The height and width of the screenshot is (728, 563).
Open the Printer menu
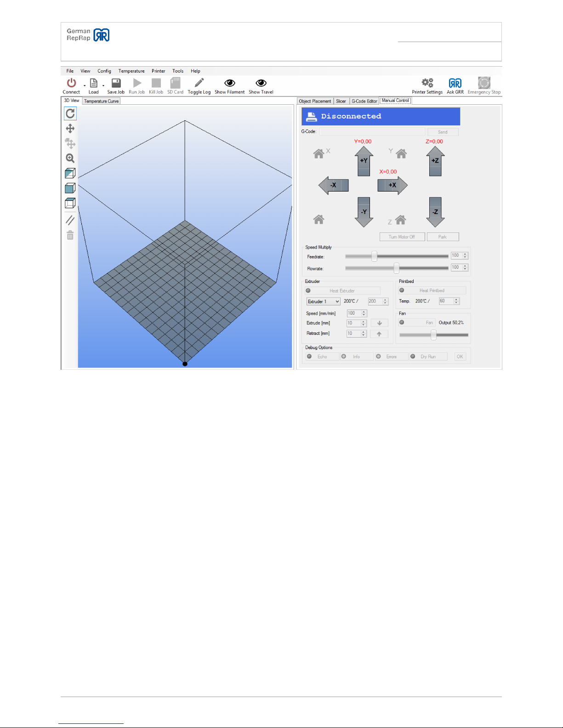159,71
